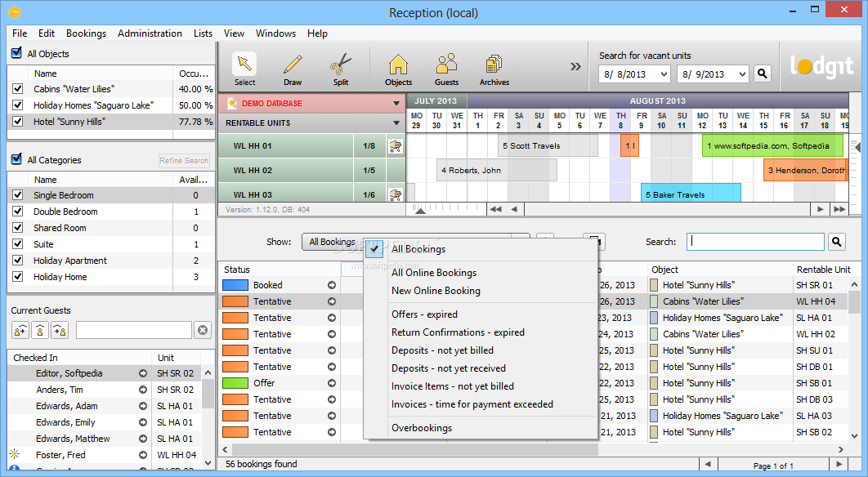Select Offers - expired filter

pos(424,314)
